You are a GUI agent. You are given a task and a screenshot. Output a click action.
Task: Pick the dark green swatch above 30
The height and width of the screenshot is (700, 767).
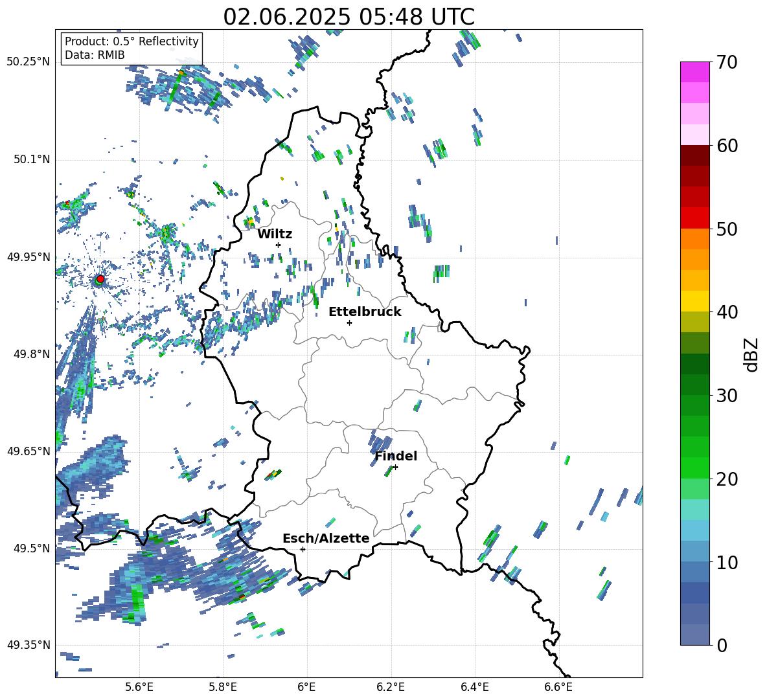point(694,364)
